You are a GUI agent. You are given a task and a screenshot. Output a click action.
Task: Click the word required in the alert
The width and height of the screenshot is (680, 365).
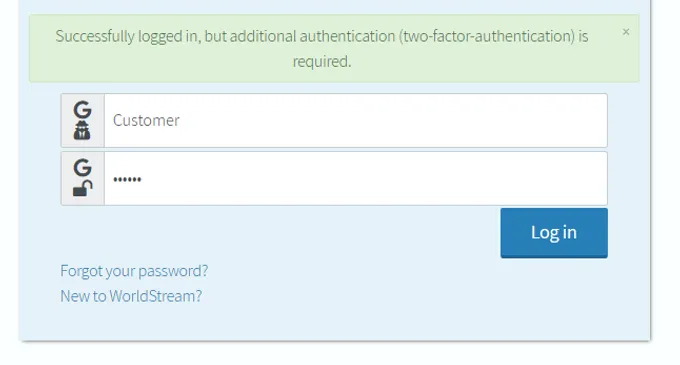coord(321,62)
